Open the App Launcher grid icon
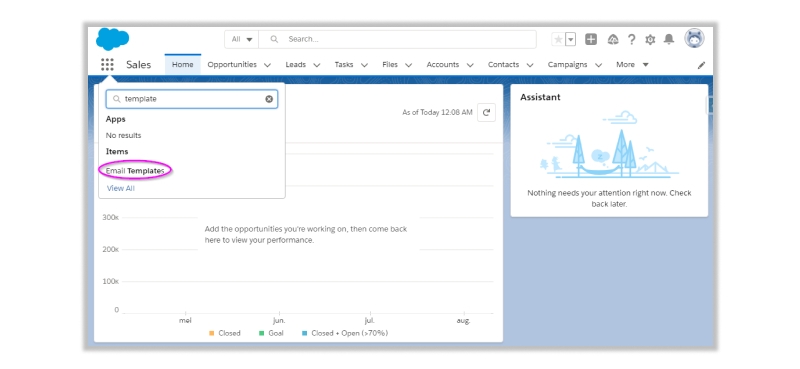 107,64
